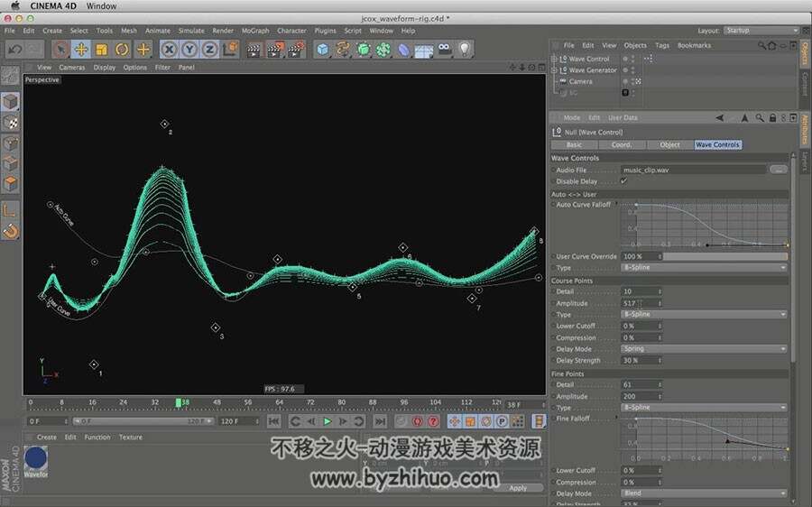Enable Texture mode checkerboard icon
The image size is (812, 507).
click(x=10, y=122)
